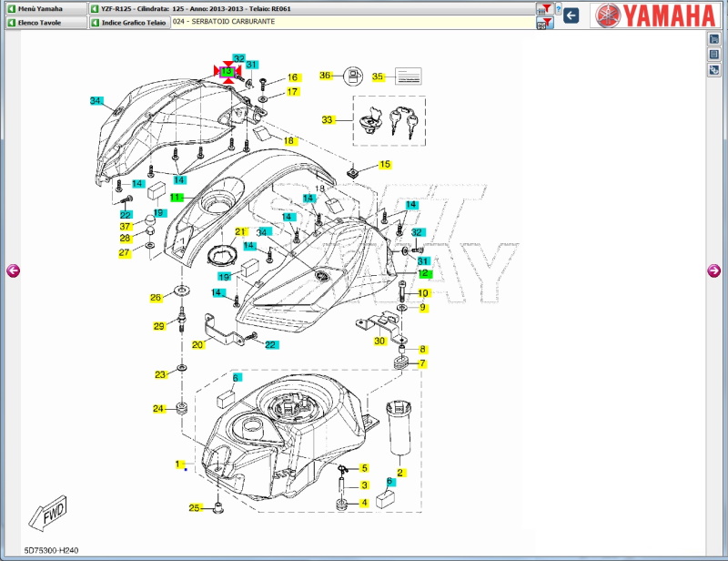Screen dimensions: 728x561
Task: Open Elenco Tavole list
Action: point(45,22)
